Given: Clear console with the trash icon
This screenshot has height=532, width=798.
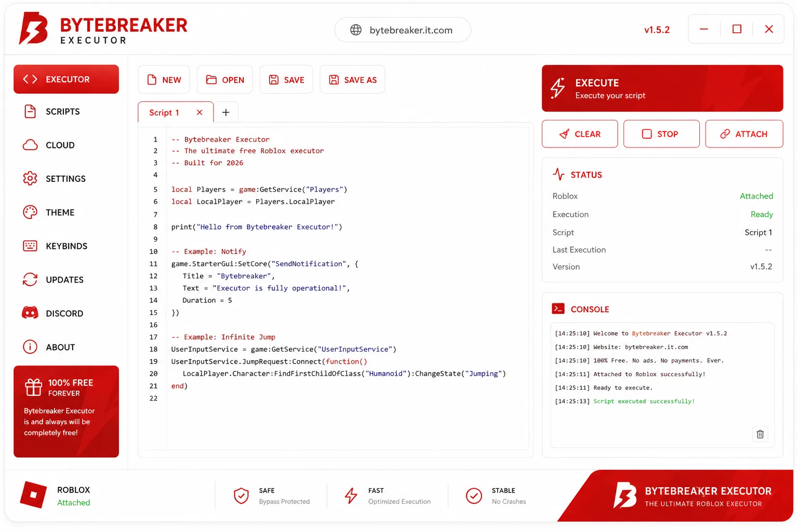Looking at the screenshot, I should point(760,434).
